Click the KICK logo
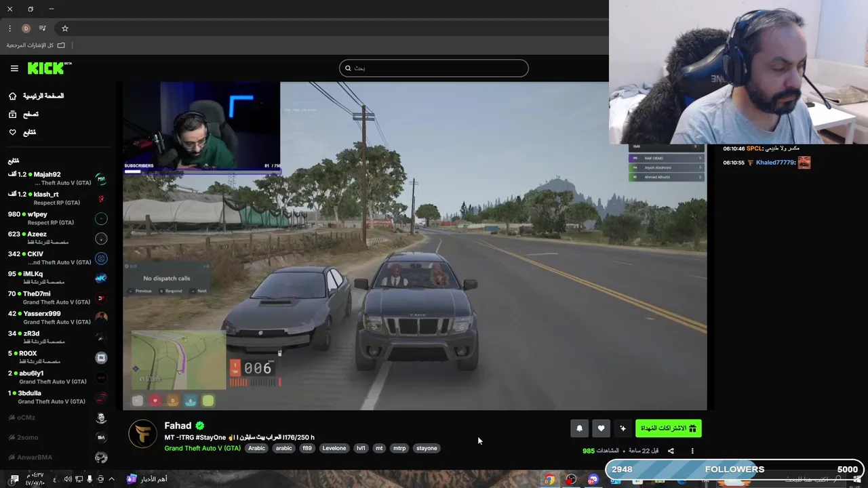This screenshot has width=868, height=488. click(x=49, y=68)
